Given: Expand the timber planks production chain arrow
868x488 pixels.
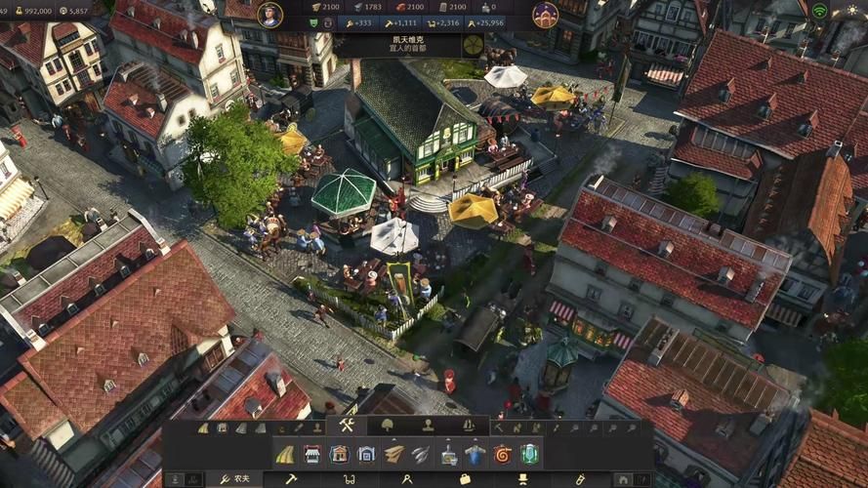Looking at the screenshot, I should (x=394, y=440).
